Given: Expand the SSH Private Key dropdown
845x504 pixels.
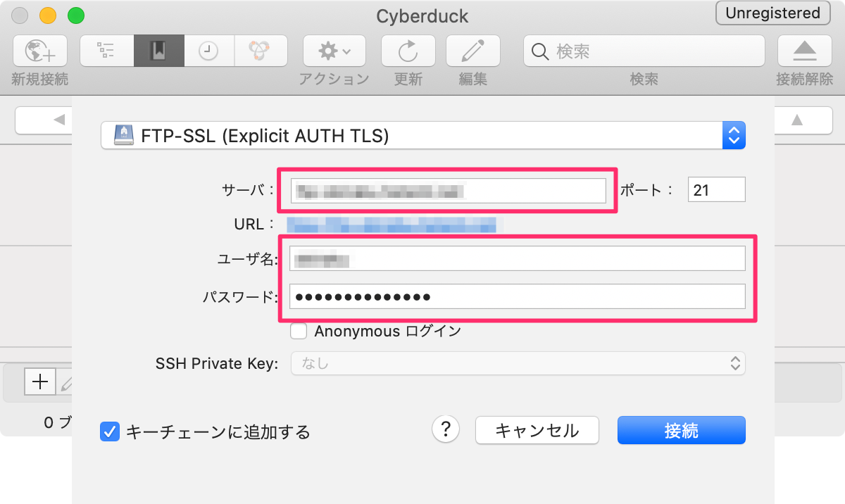Looking at the screenshot, I should 518,363.
